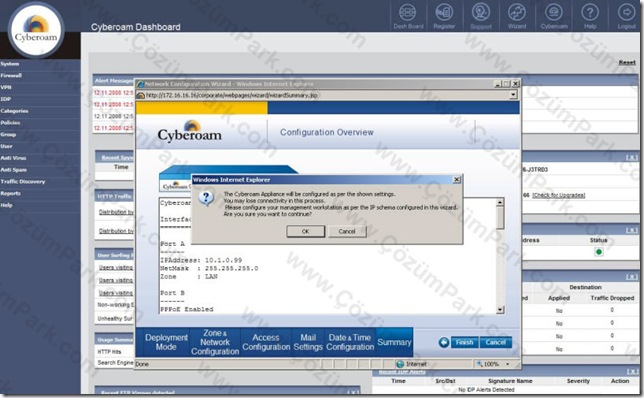Click the Internet zone globe icon in status bar
644x398 pixels.
pos(400,364)
